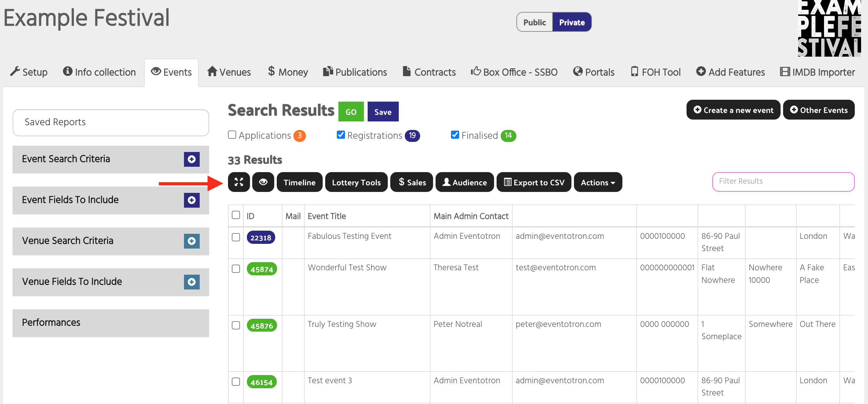Open Box Office - SSBO tab
Image resolution: width=868 pixels, height=404 pixels.
514,72
